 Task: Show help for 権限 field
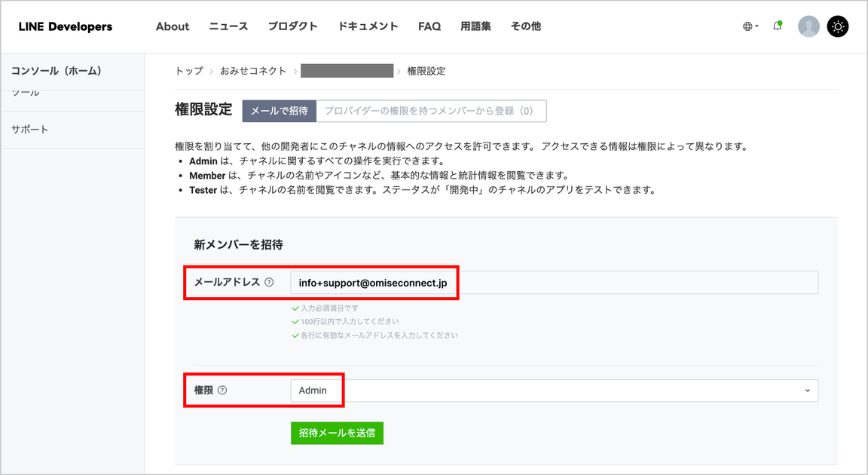pos(222,391)
